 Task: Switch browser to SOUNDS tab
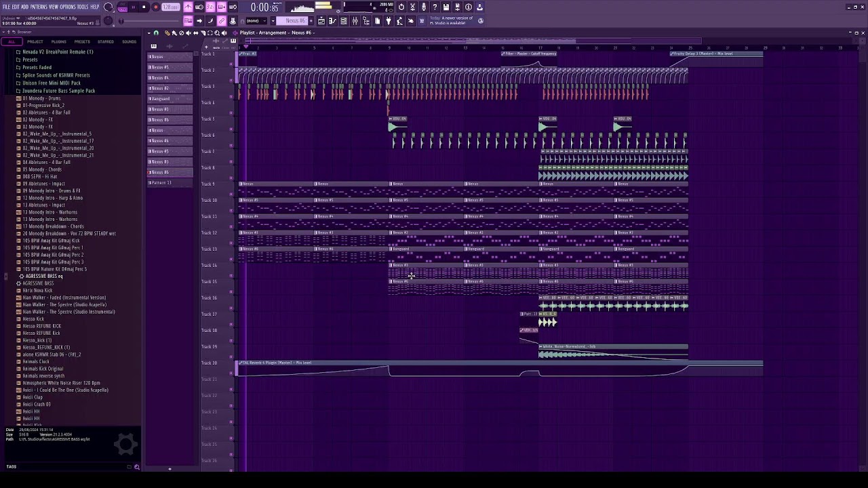tap(129, 42)
